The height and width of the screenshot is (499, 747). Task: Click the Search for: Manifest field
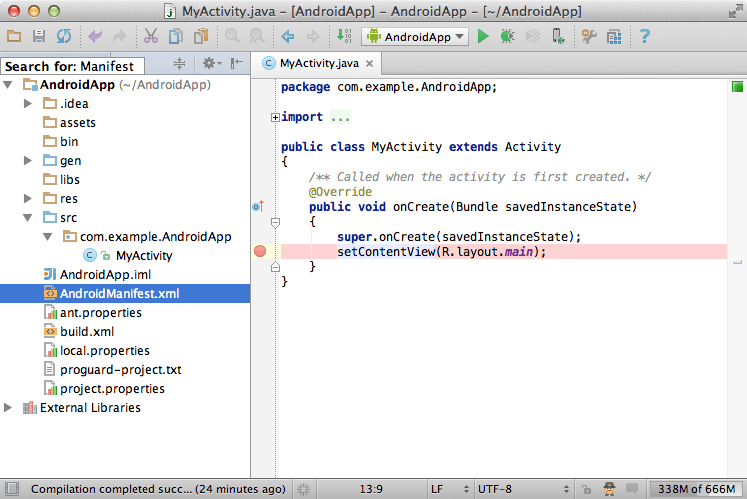[73, 66]
